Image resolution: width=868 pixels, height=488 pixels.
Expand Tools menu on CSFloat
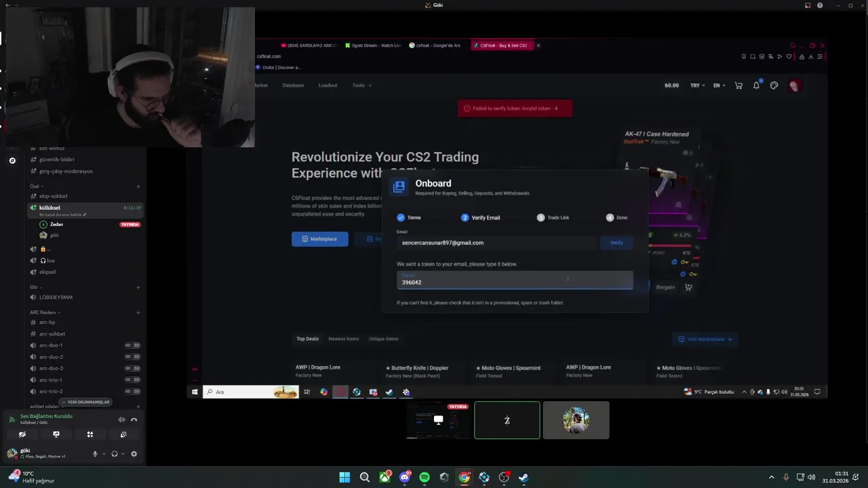tap(361, 85)
